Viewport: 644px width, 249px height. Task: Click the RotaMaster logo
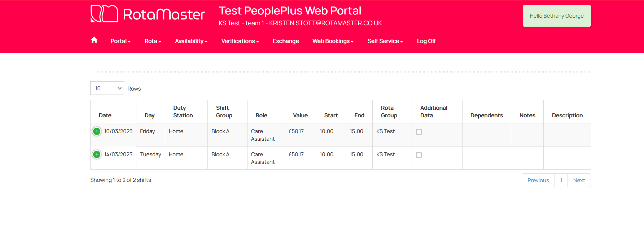coord(148,14)
